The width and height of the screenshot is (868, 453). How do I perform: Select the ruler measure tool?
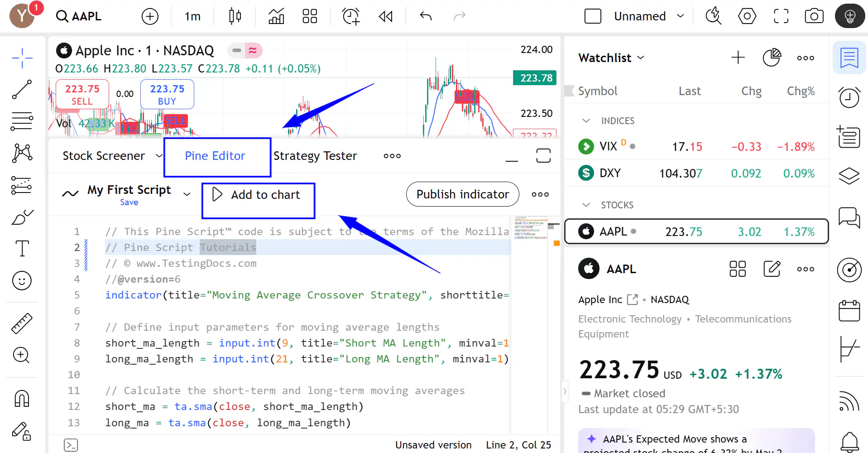pyautogui.click(x=22, y=323)
